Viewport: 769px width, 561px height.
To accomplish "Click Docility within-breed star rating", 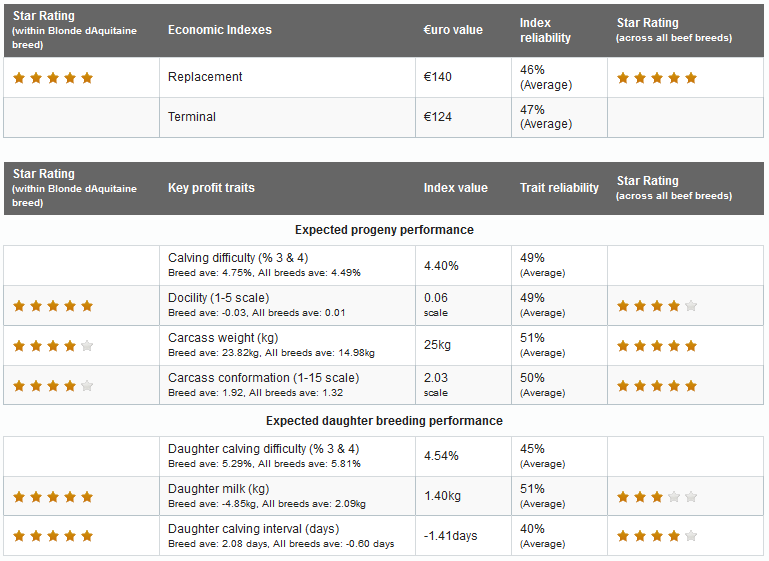I will point(53,306).
